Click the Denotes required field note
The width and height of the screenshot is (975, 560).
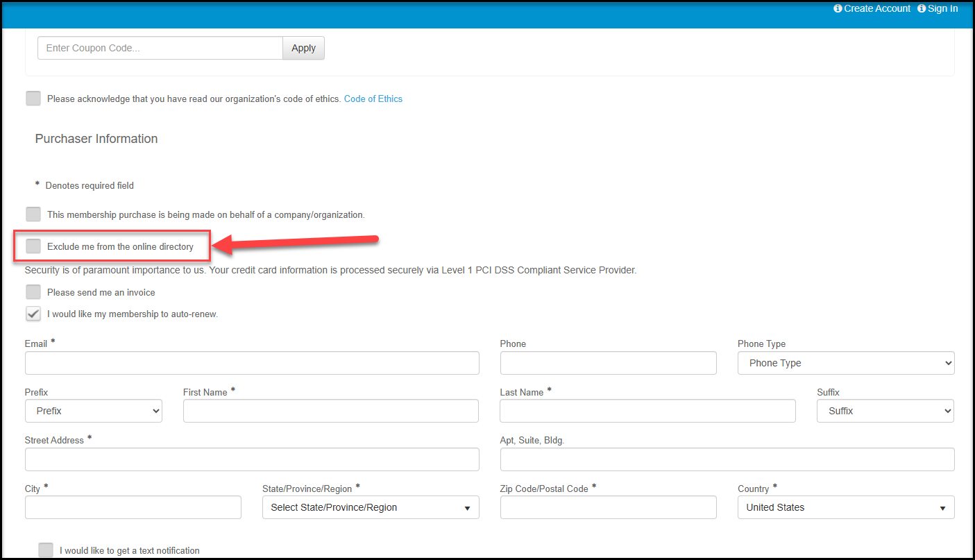point(90,185)
